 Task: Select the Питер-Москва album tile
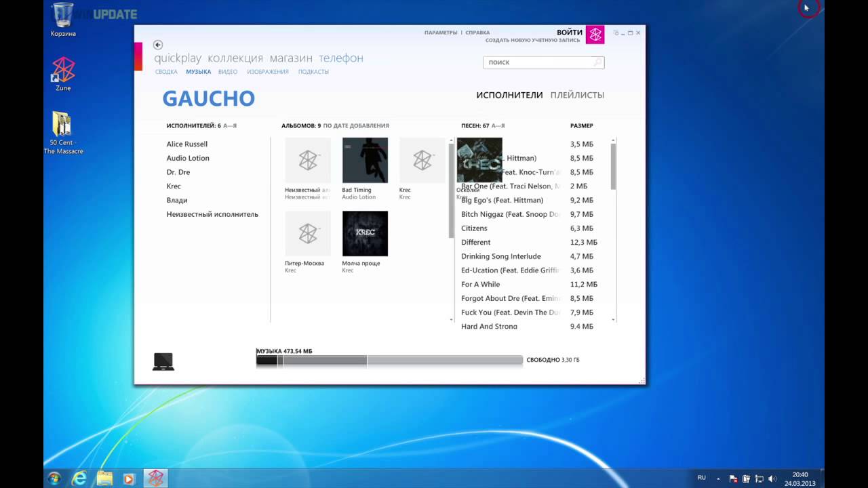308,233
